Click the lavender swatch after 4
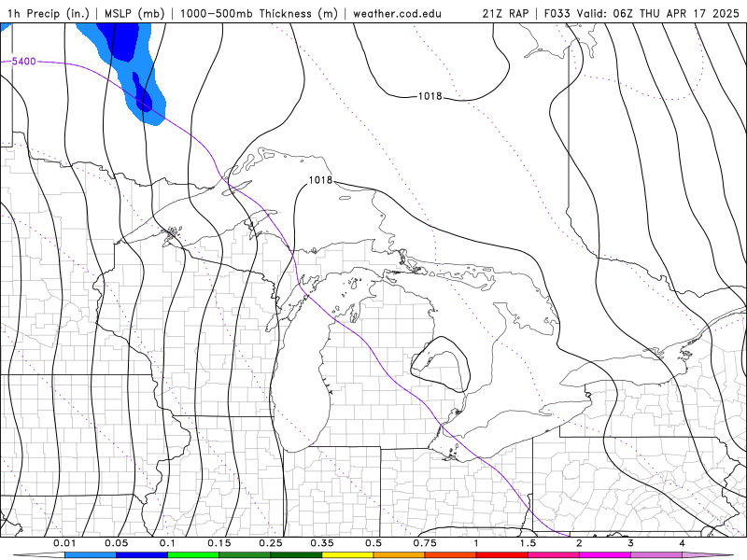 (x=708, y=555)
